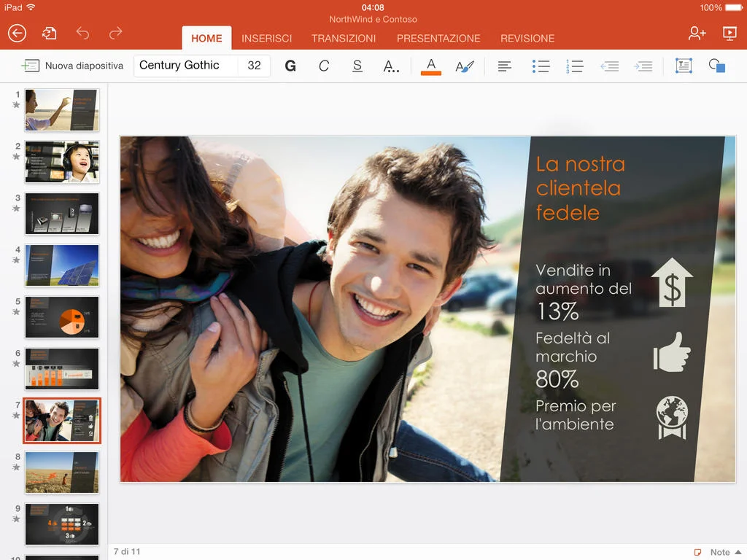Tap the redo arrow
Viewport: 747px width, 560px height.
tap(115, 32)
